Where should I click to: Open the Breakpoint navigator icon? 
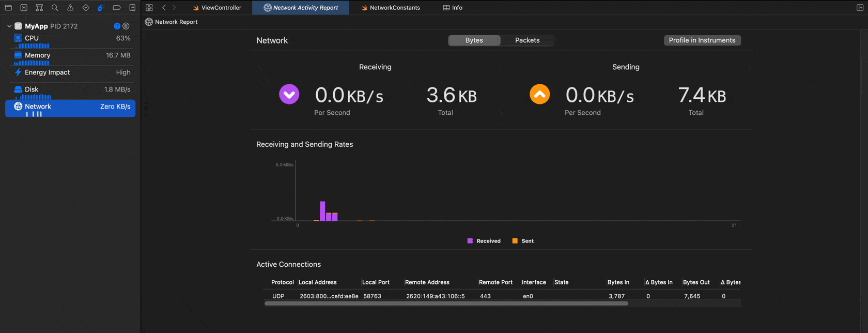pyautogui.click(x=117, y=8)
